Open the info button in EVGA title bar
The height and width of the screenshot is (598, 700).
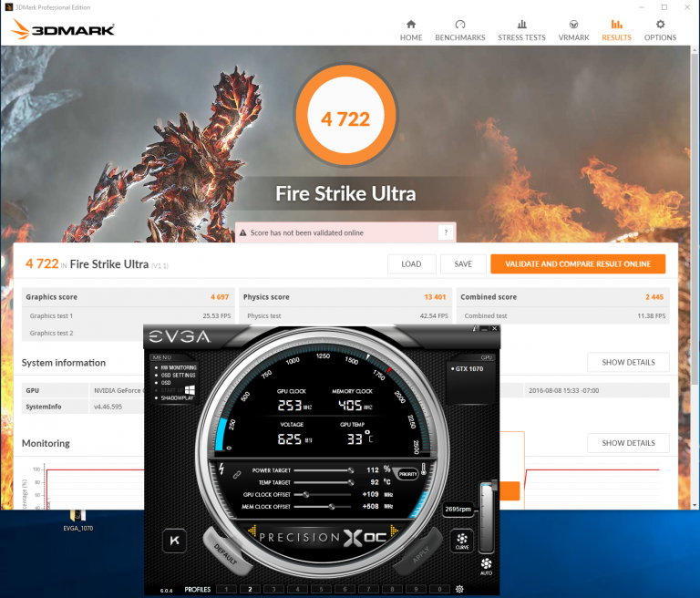coord(474,329)
